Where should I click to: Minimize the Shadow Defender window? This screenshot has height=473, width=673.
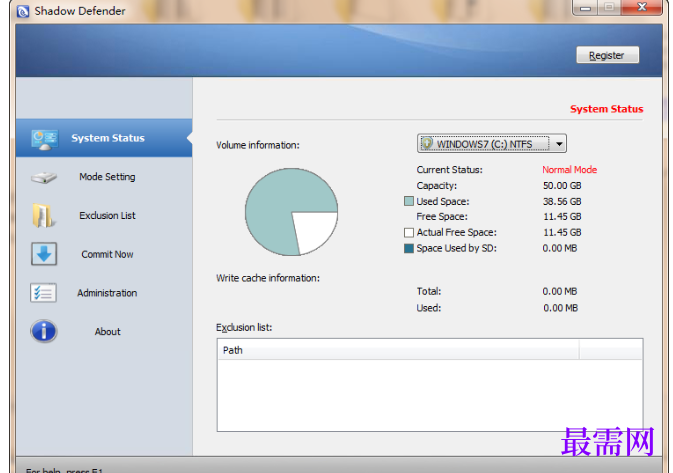(585, 7)
